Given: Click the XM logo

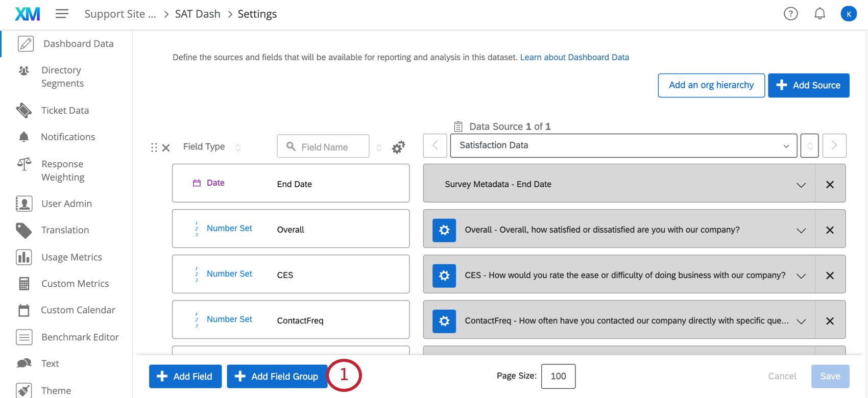Looking at the screenshot, I should pyautogui.click(x=28, y=14).
